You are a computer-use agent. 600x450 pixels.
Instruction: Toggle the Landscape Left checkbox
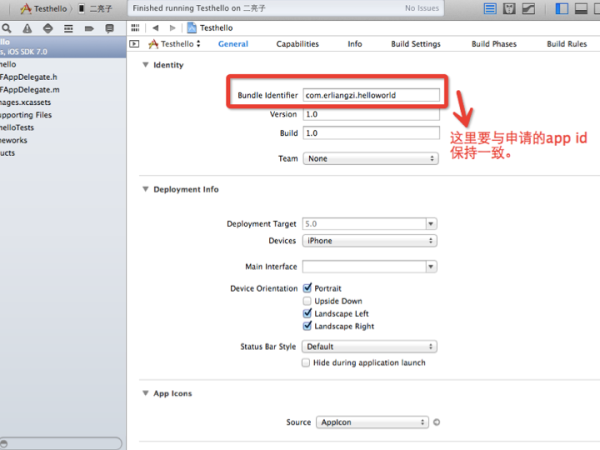(307, 313)
